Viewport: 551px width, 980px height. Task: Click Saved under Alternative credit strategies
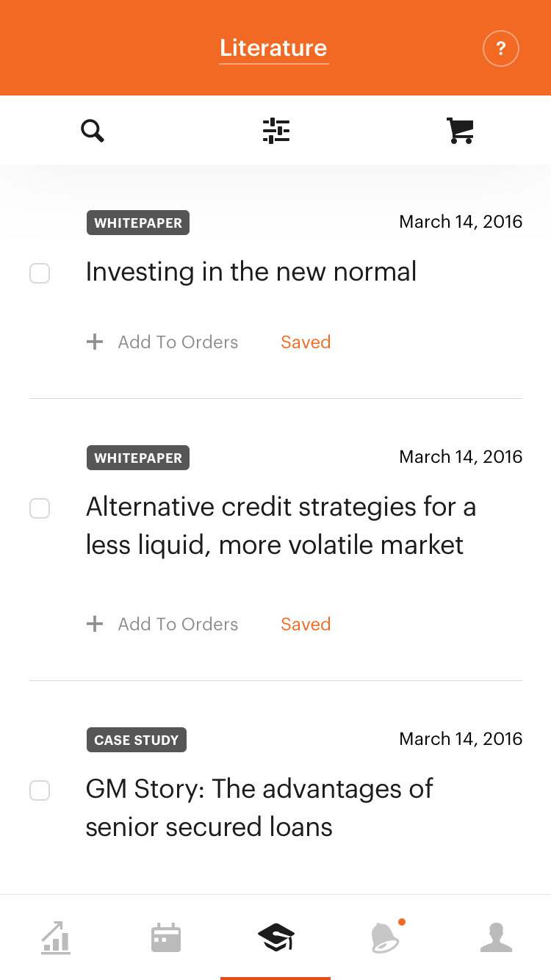[306, 624]
